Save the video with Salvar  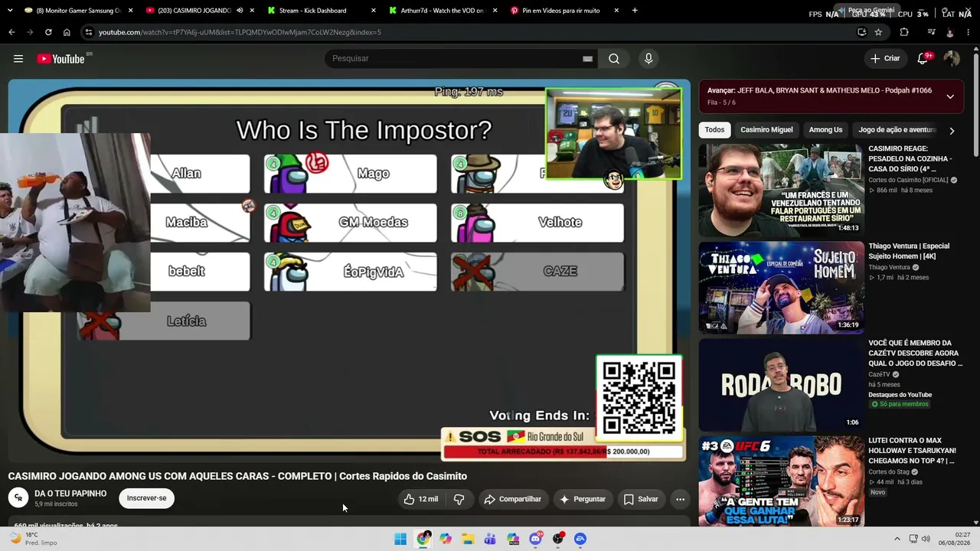pyautogui.click(x=641, y=499)
